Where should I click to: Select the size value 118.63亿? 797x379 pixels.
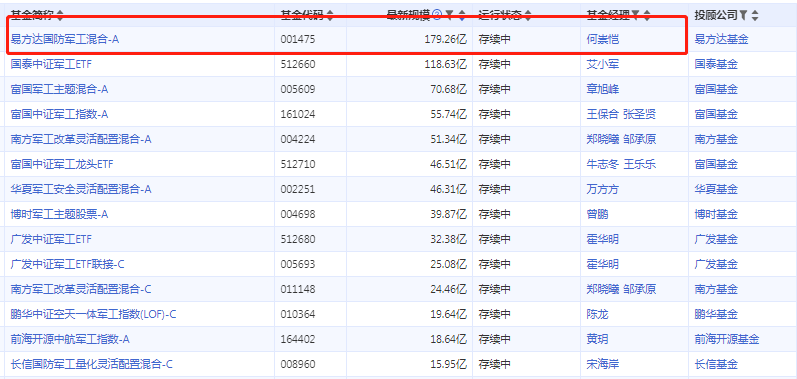click(446, 64)
